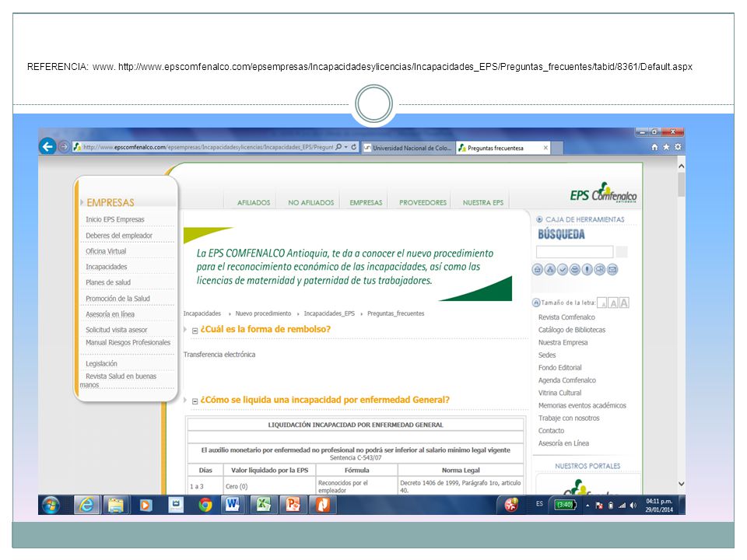Open Microsoft Word from the taskbar
Viewport: 747px width, 560px height.
[x=233, y=505]
